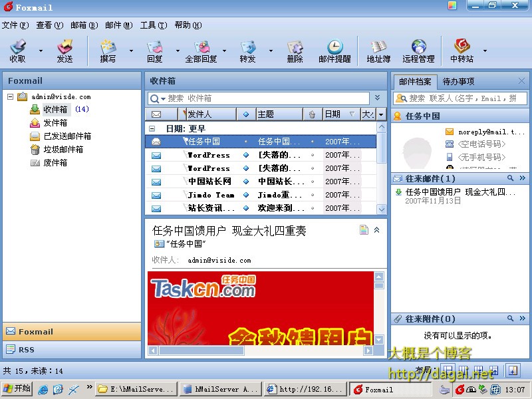Image resolution: width=532 pixels, height=399 pixels.
Task: Click blue diamond column header icon
Action: click(246, 114)
